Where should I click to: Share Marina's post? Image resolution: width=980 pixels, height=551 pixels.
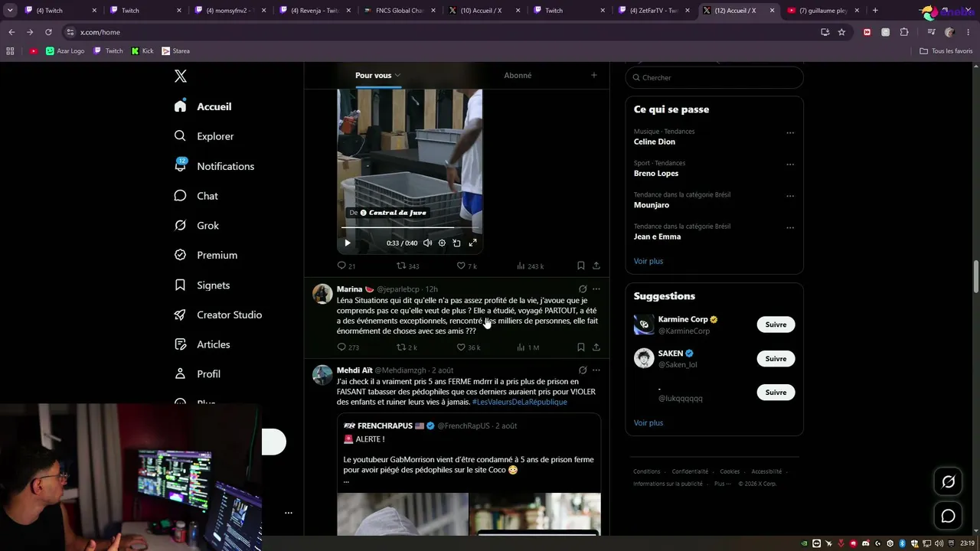click(x=596, y=347)
